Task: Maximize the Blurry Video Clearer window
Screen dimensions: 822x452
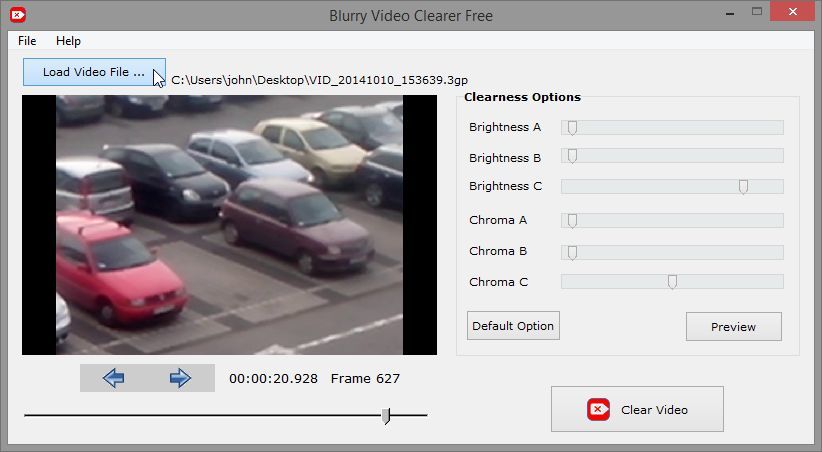Action: 756,12
